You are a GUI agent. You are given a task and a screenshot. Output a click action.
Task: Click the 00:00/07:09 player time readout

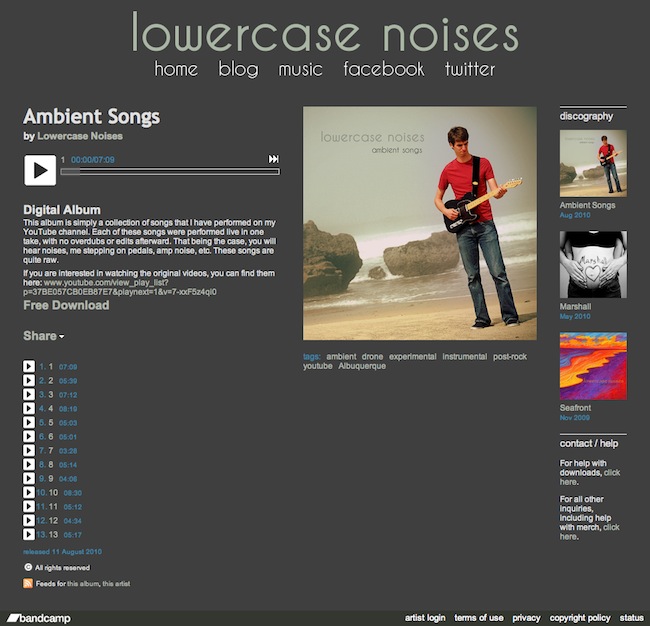click(x=92, y=160)
